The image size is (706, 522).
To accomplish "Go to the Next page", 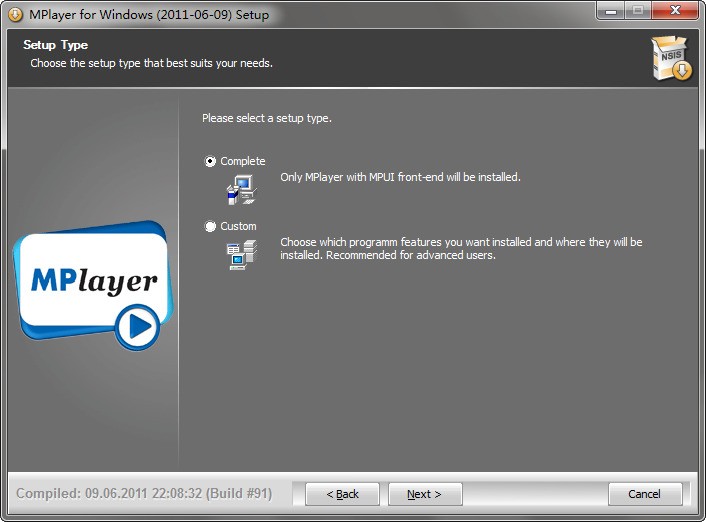I will 425,494.
